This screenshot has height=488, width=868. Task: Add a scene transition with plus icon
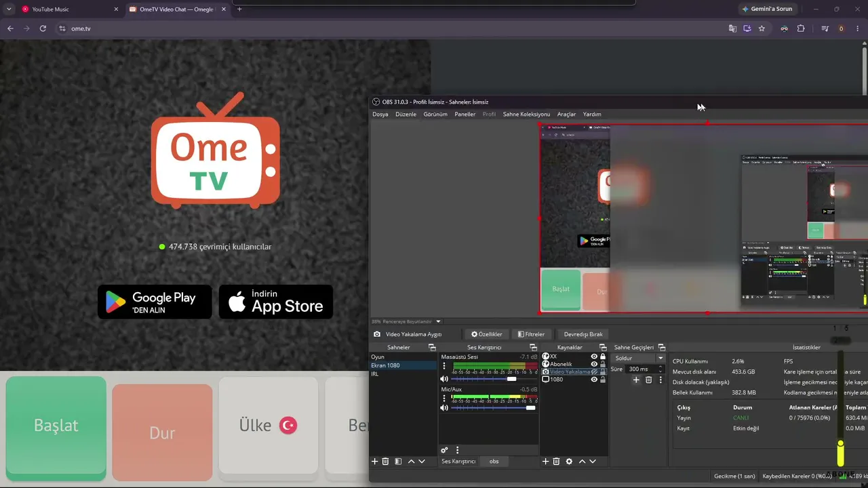[x=636, y=380]
